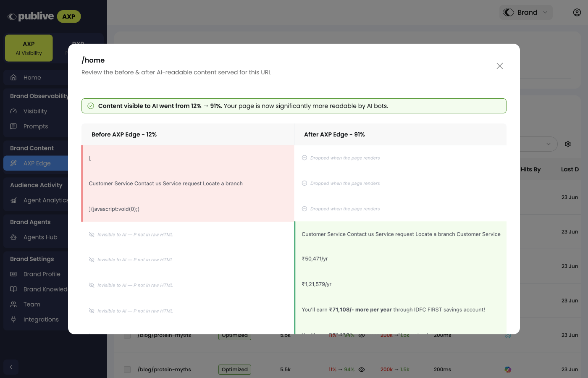Open table settings gear icon

pyautogui.click(x=568, y=144)
